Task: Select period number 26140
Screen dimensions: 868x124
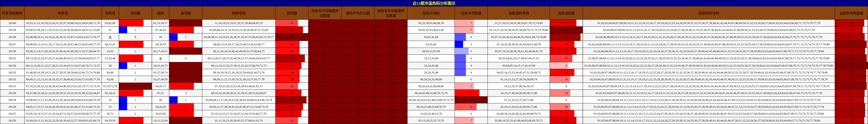Action: pos(12,23)
